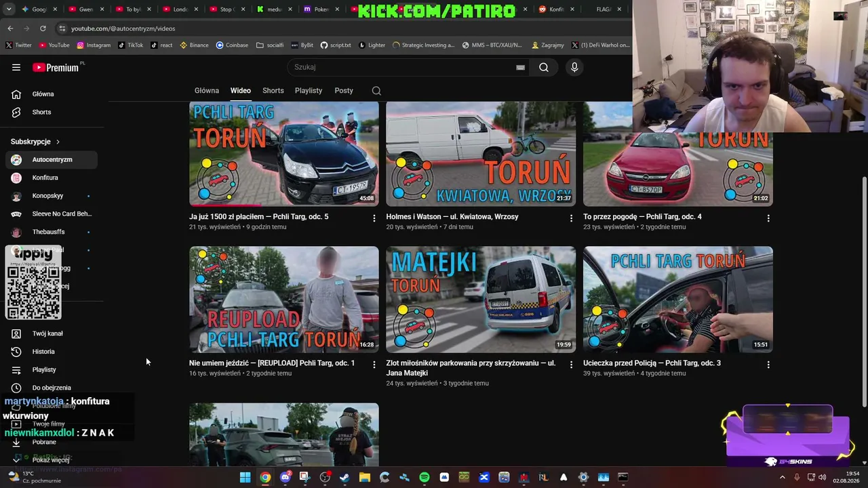Viewport: 868px width, 488px height.
Task: Open the on-screen keyboard in search box
Action: 520,67
